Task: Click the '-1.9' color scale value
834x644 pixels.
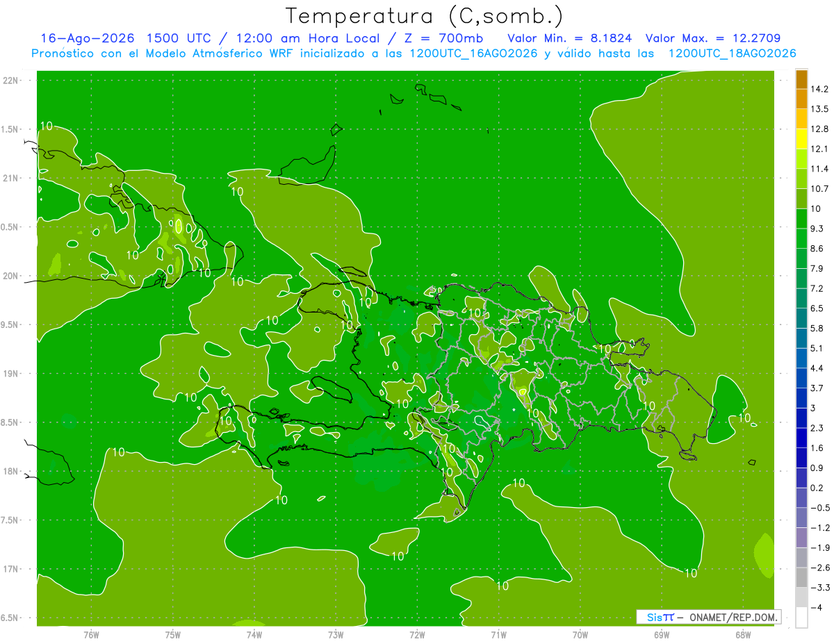Action: point(820,547)
